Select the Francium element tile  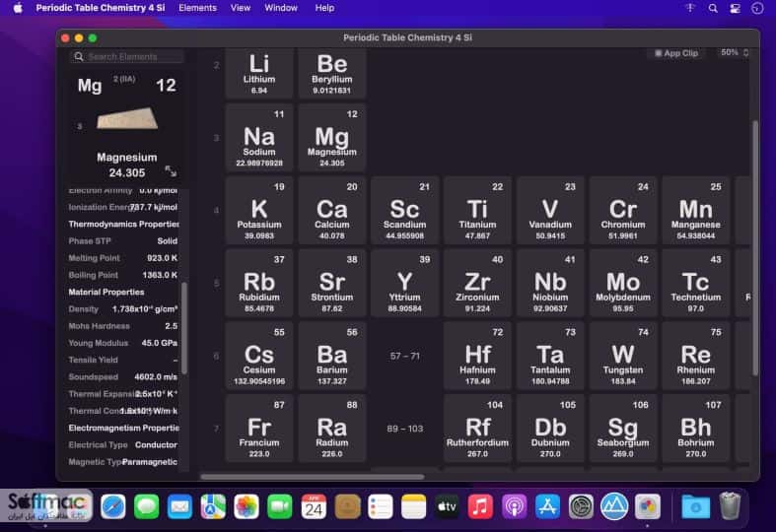click(259, 429)
